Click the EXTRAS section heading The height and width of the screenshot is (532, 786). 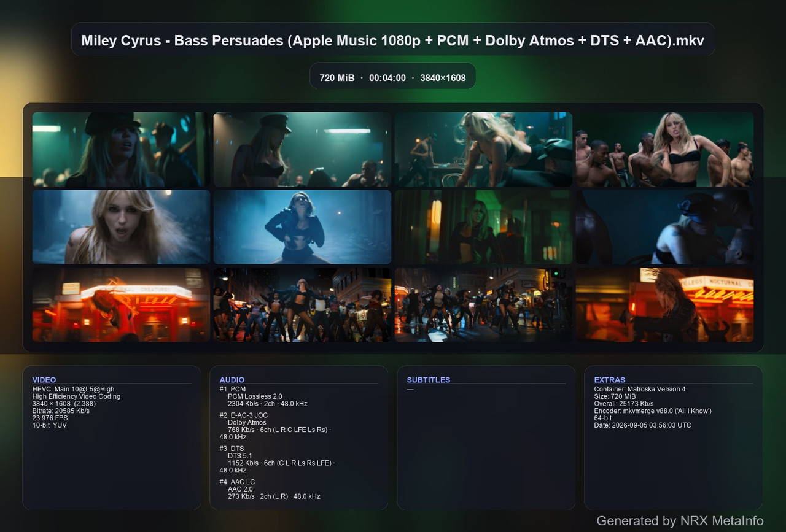coord(610,380)
